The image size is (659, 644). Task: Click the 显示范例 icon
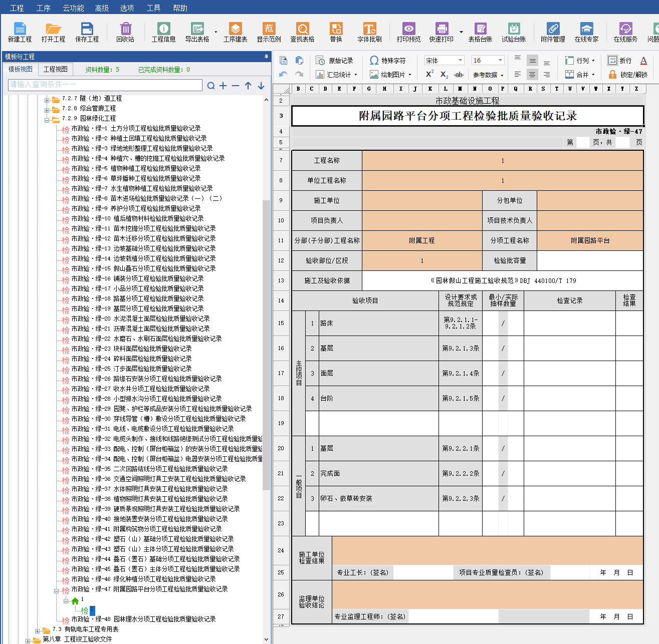(x=269, y=32)
